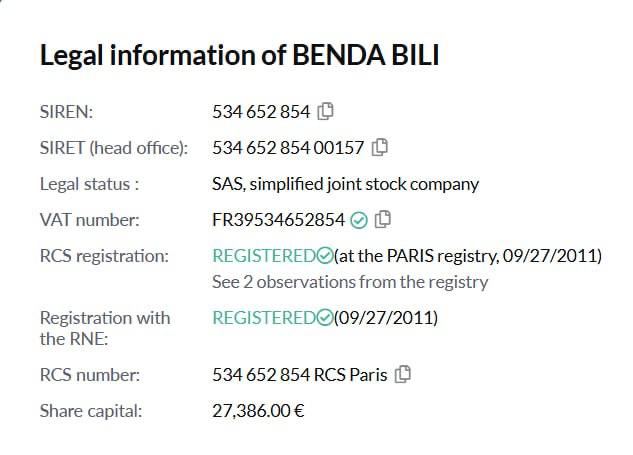Copy the RCS number

pos(403,375)
